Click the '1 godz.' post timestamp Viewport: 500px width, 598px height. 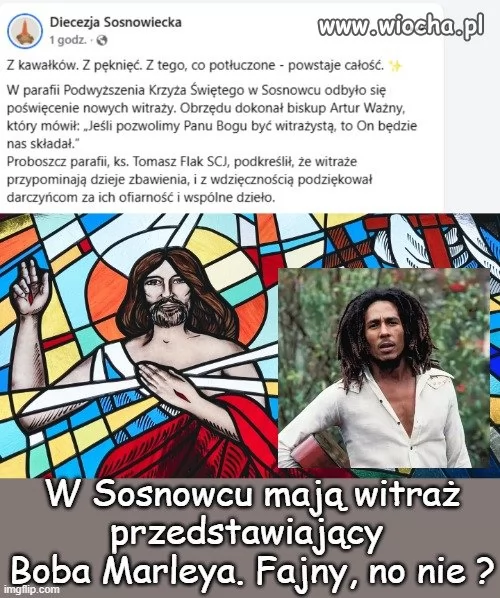[68, 40]
